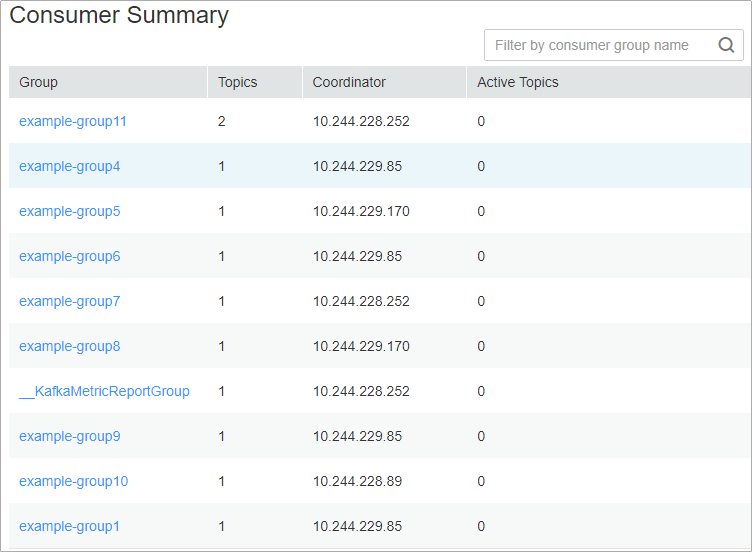
Task: Open the example-group5 link
Action: point(69,211)
